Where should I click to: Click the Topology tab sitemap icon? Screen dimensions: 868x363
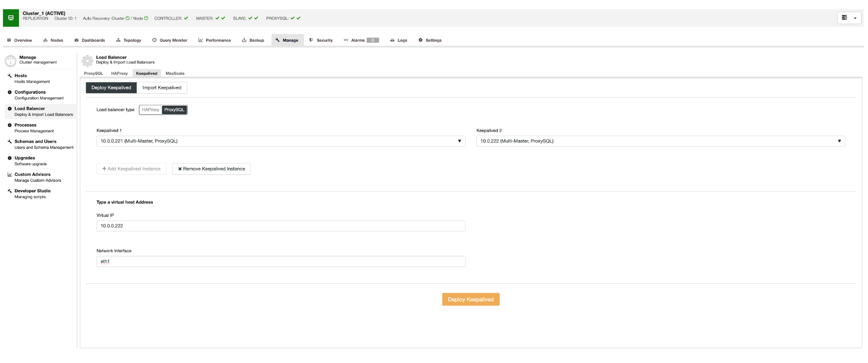118,40
